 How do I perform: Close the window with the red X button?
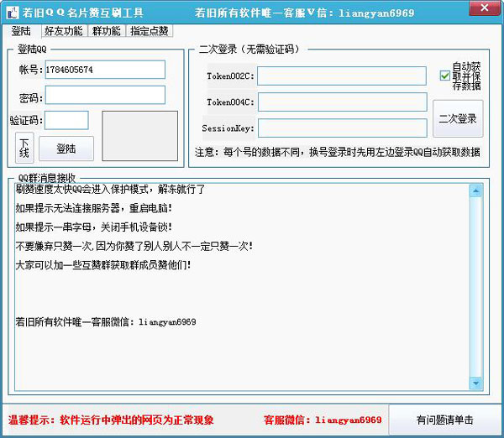click(x=484, y=8)
